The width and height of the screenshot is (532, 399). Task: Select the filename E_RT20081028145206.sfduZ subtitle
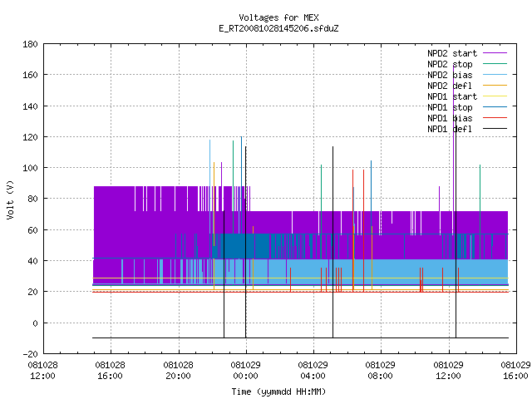pos(278,28)
